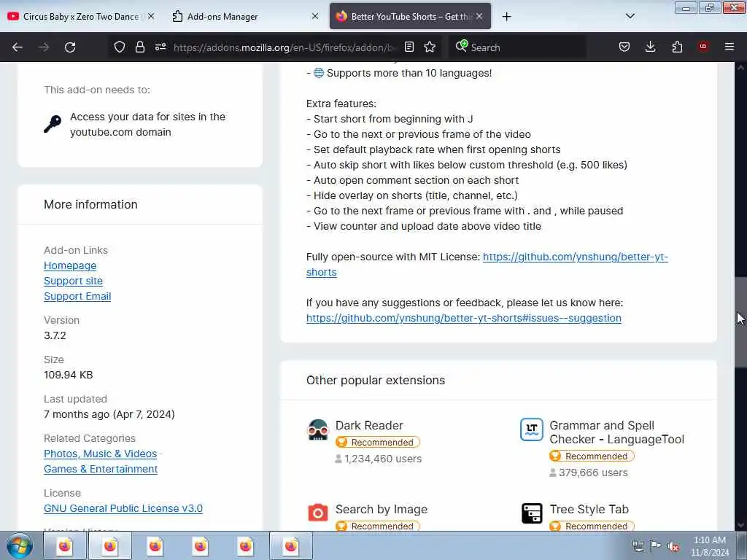Click Dark Reader Recommended badge
Viewport: 747px width, 560px height.
(x=378, y=443)
